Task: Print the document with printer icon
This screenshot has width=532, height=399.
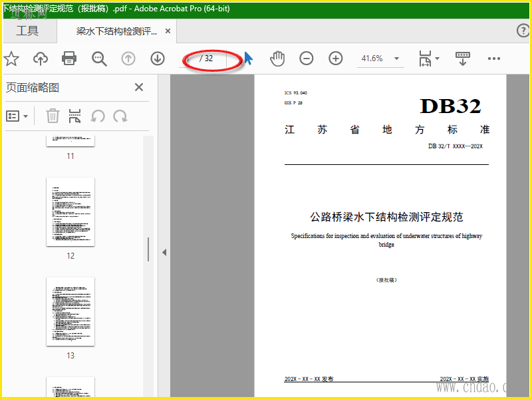Action: pyautogui.click(x=69, y=59)
